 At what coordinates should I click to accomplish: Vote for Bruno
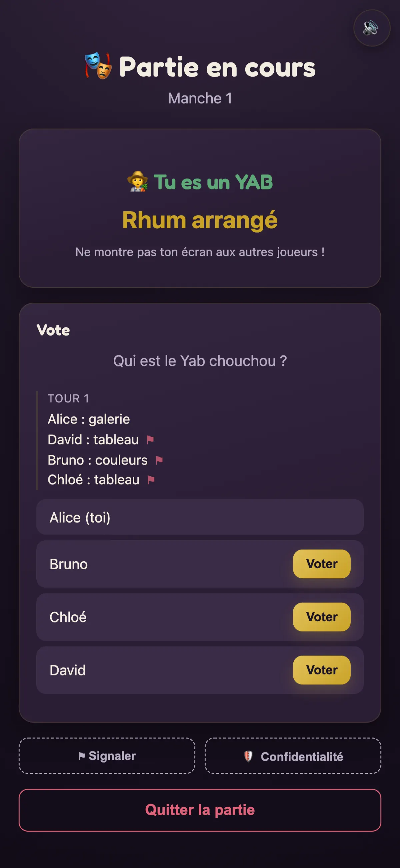[x=322, y=564]
